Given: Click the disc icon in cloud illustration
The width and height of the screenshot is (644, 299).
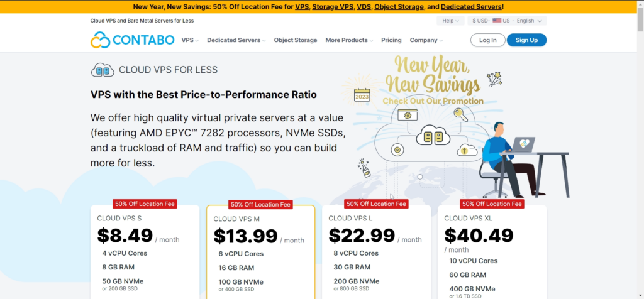Looking at the screenshot, I should [x=397, y=149].
